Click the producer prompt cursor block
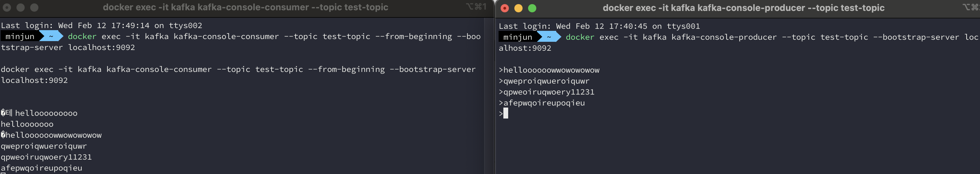The width and height of the screenshot is (980, 174). [505, 114]
